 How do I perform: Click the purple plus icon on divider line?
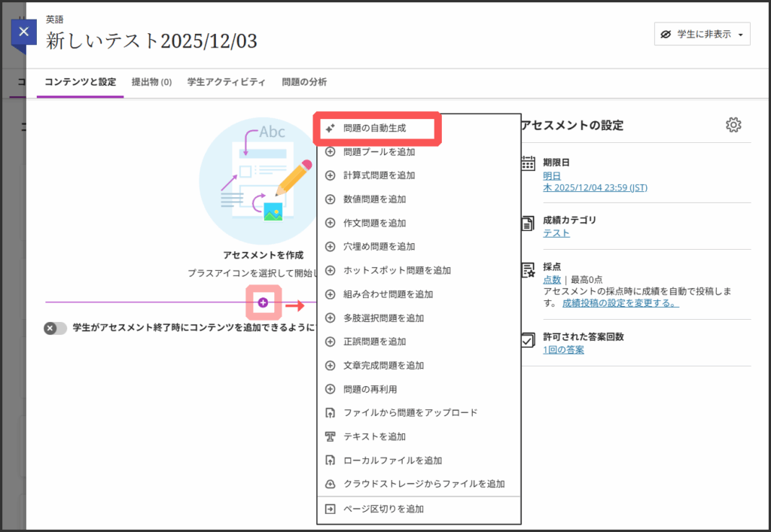coord(263,302)
